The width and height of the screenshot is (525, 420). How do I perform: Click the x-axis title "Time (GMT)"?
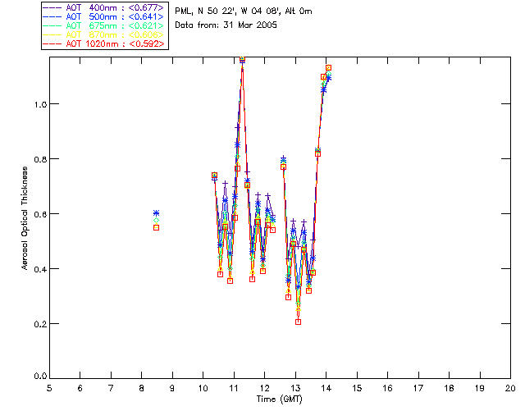click(x=280, y=399)
